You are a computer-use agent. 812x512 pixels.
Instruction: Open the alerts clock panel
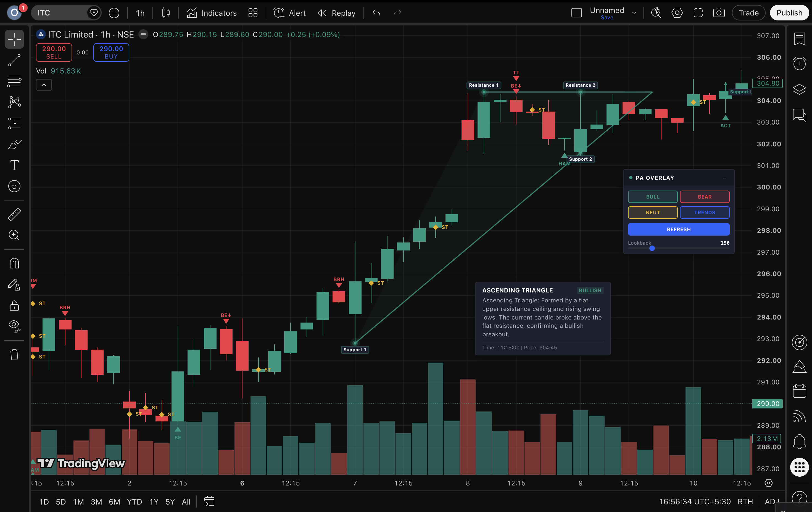pos(799,64)
